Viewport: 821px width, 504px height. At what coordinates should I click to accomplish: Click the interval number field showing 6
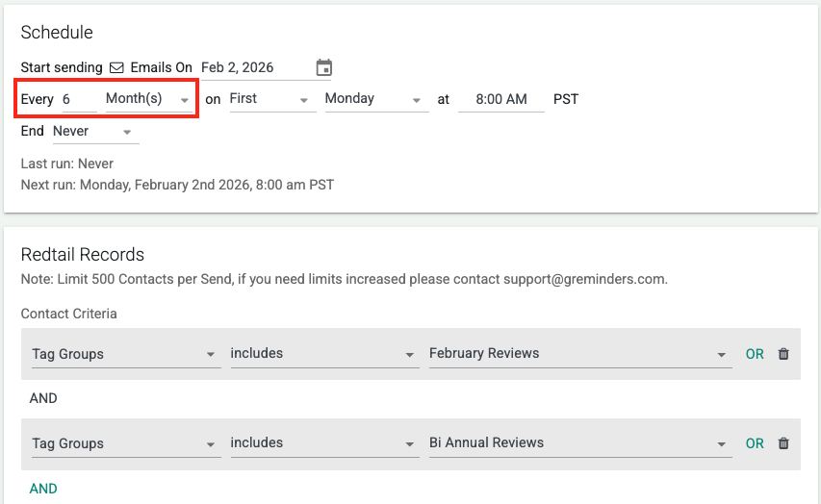[x=78, y=99]
